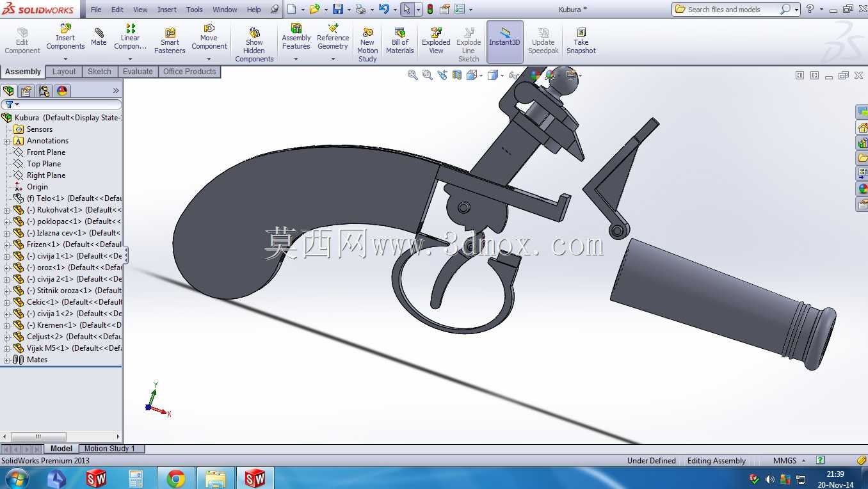The height and width of the screenshot is (489, 868).
Task: Undo the last action
Action: 383,9
